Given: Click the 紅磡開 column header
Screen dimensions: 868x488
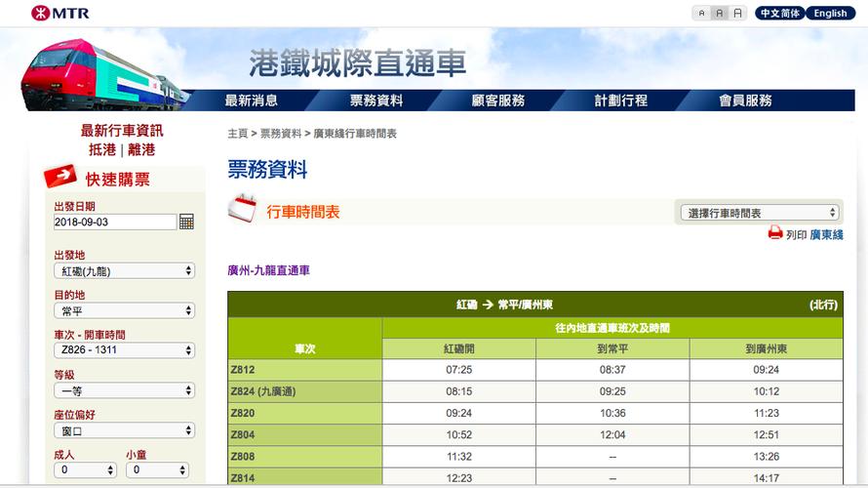Looking at the screenshot, I should pos(459,348).
